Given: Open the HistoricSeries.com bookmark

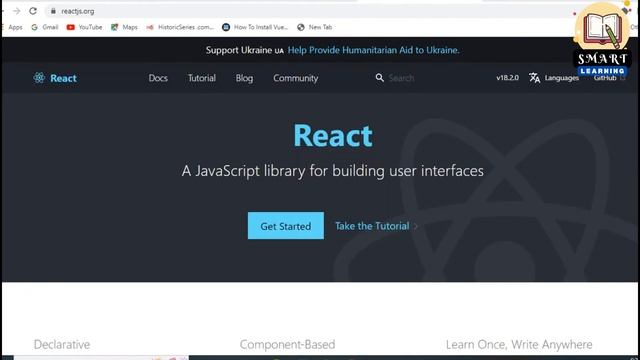Looking at the screenshot, I should coord(180,27).
